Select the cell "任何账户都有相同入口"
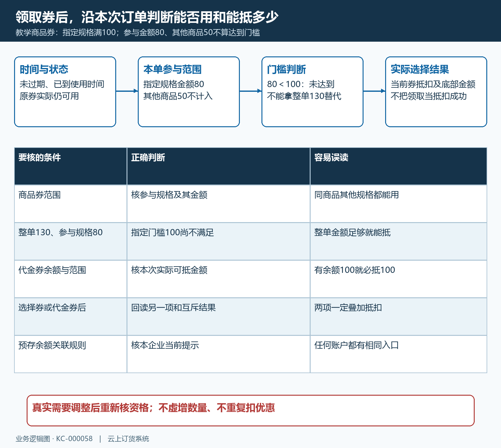Screen dimensions: 501x448 pos(398,354)
